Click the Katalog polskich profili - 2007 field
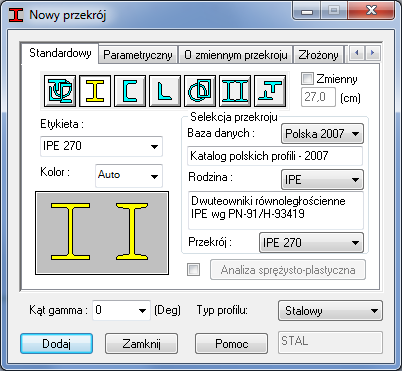 [275, 156]
